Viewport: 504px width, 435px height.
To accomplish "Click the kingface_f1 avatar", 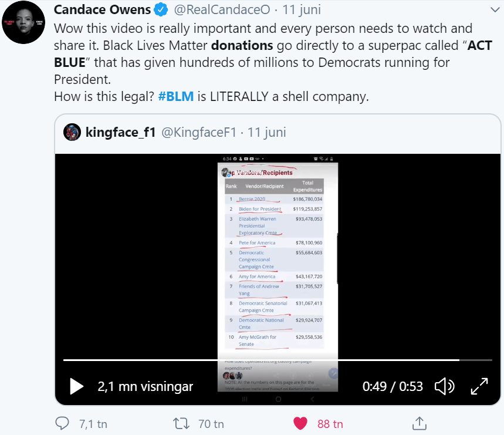I will click(72, 132).
